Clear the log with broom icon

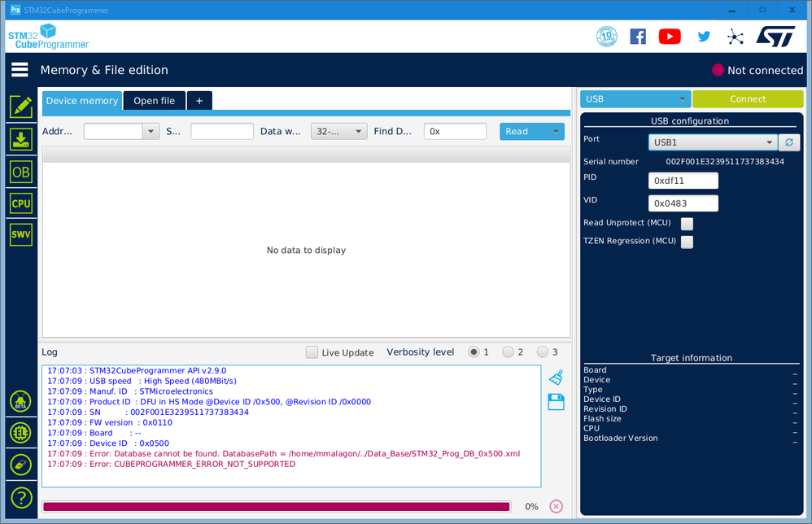coord(557,378)
